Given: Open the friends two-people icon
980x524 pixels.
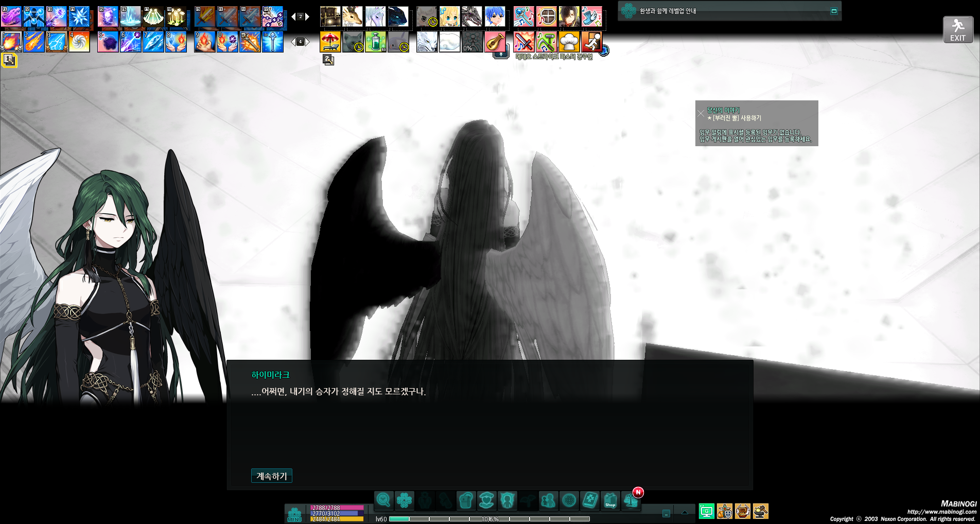Looking at the screenshot, I should pos(548,500).
